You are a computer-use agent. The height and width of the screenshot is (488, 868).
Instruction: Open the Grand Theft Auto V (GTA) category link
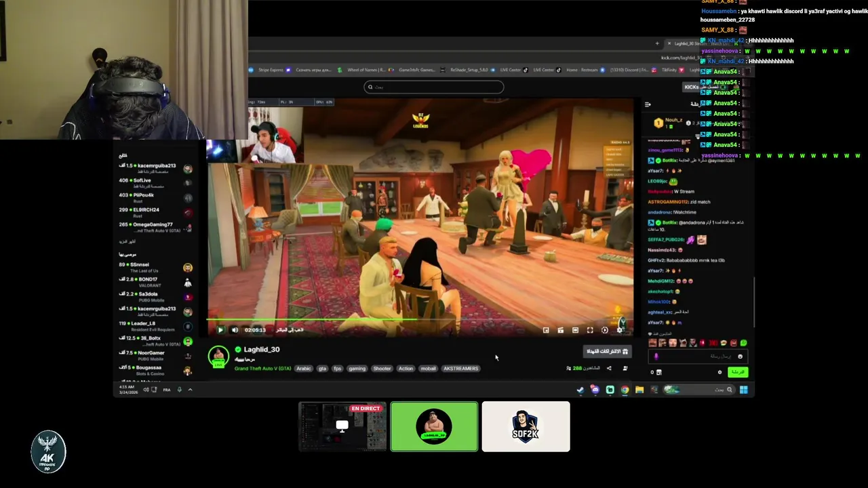tap(262, 369)
